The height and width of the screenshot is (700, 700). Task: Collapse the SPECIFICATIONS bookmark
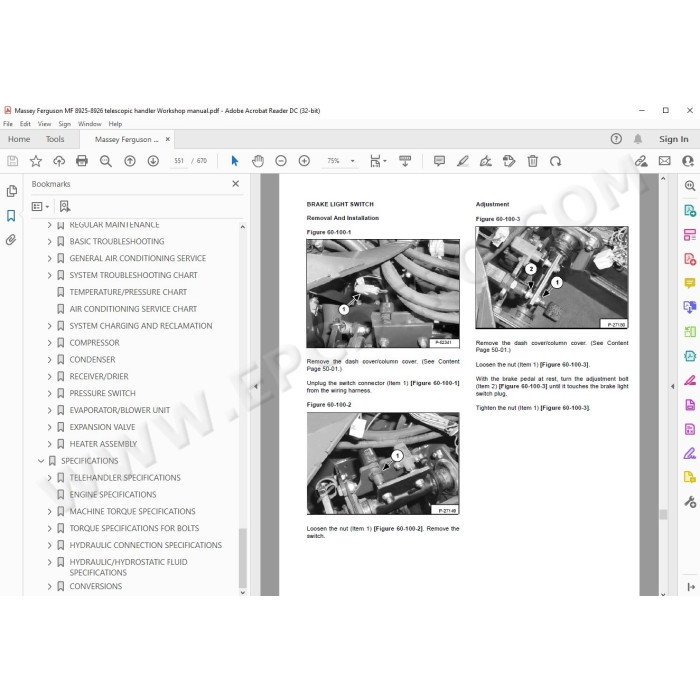pos(41,461)
